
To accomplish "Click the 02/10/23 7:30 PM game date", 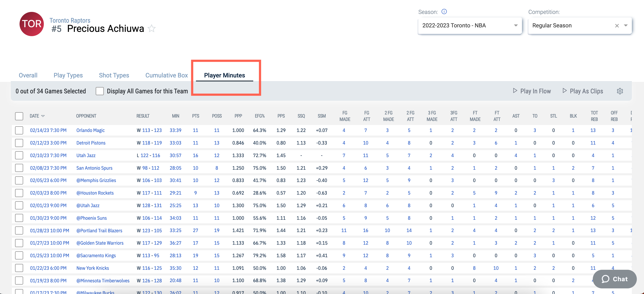I will [48, 155].
